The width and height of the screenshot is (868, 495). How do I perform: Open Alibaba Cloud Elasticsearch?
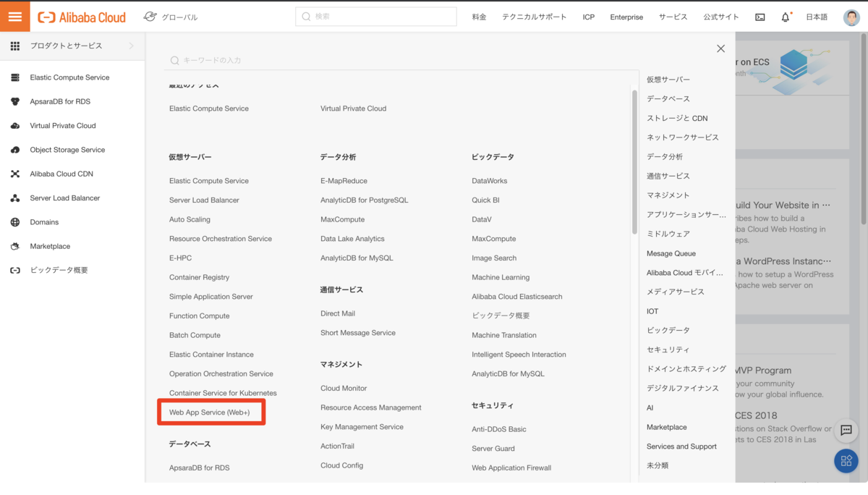coord(516,297)
